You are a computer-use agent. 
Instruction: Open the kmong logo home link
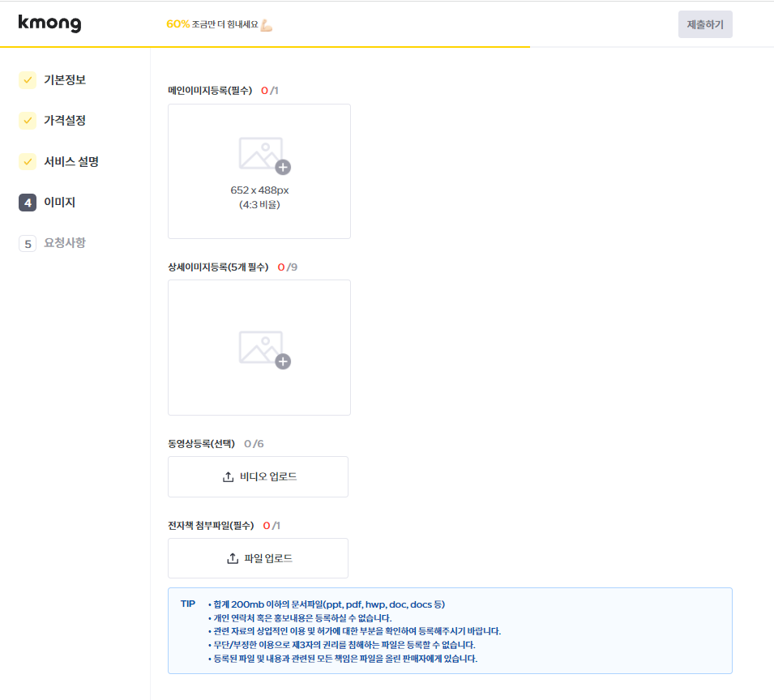click(x=50, y=23)
